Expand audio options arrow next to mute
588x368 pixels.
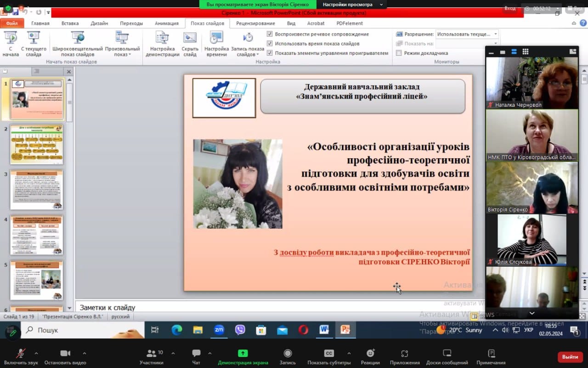36,353
